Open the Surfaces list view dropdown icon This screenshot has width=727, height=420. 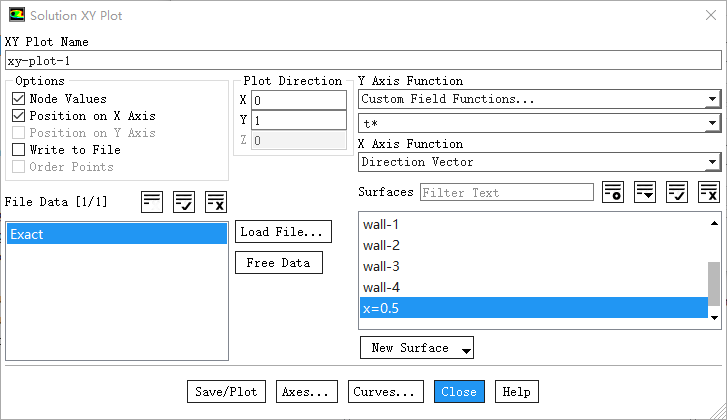tap(645, 192)
